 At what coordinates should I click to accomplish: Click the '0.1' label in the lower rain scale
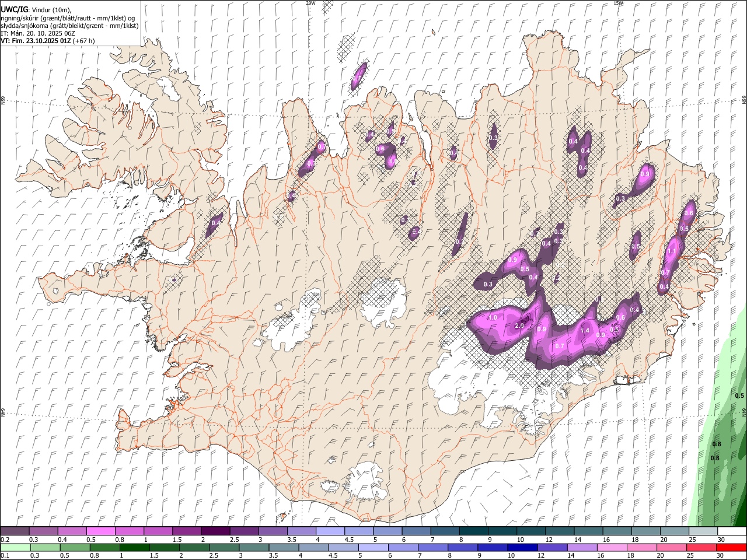[x=5, y=556]
